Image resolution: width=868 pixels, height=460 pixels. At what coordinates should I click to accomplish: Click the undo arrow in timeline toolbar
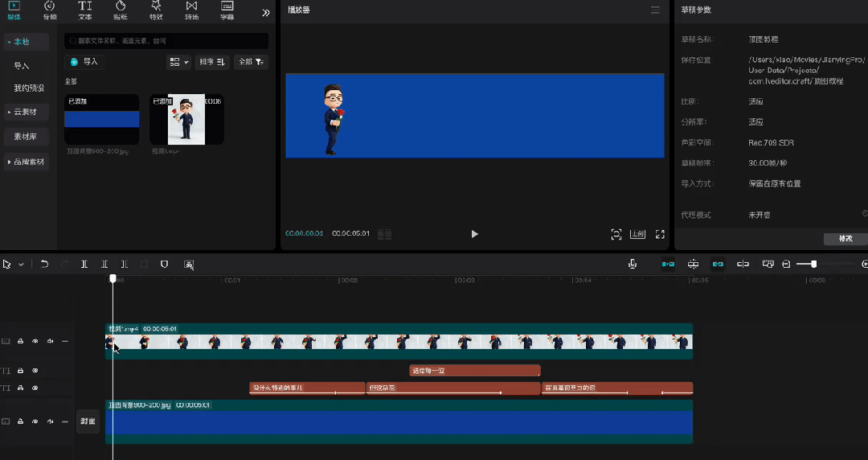(x=44, y=264)
